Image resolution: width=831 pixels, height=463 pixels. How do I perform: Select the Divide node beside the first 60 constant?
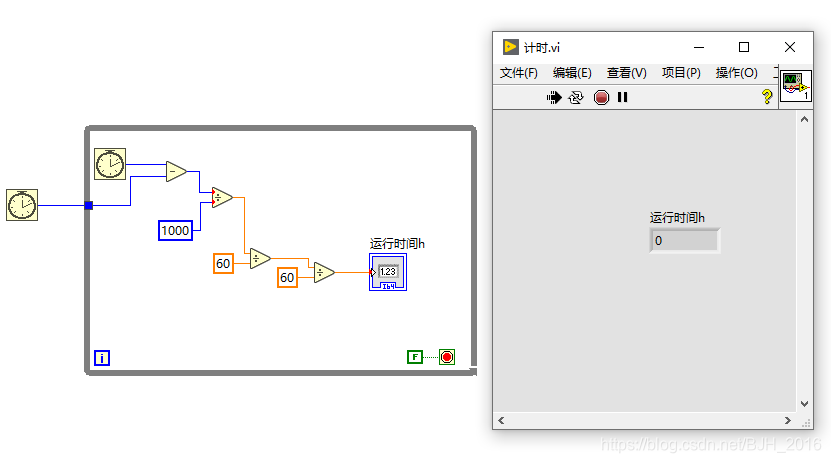tap(260, 259)
